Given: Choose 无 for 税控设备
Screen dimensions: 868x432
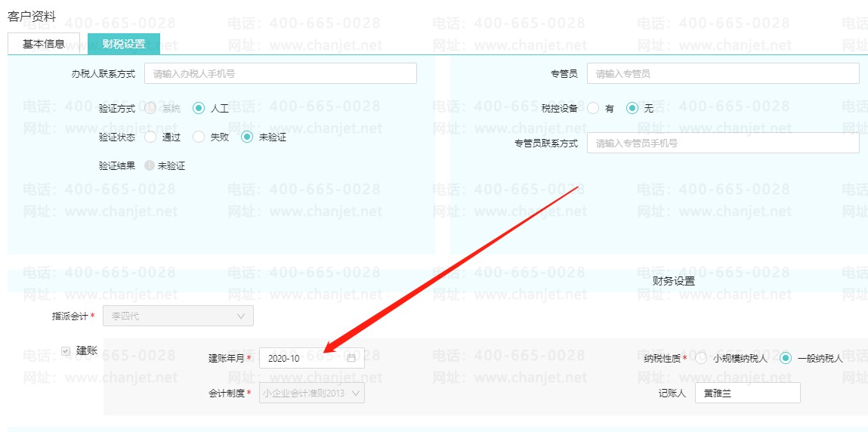Looking at the screenshot, I should (632, 109).
